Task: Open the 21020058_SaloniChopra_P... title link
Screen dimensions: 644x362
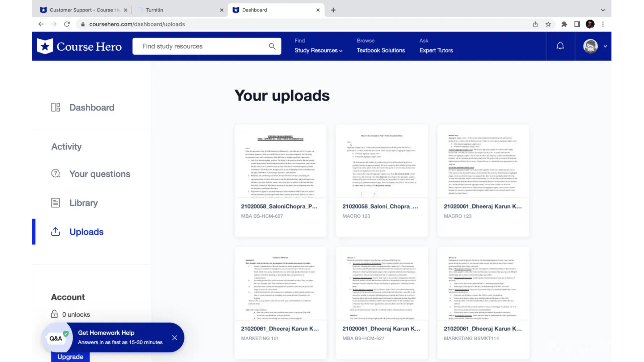Action: point(279,206)
